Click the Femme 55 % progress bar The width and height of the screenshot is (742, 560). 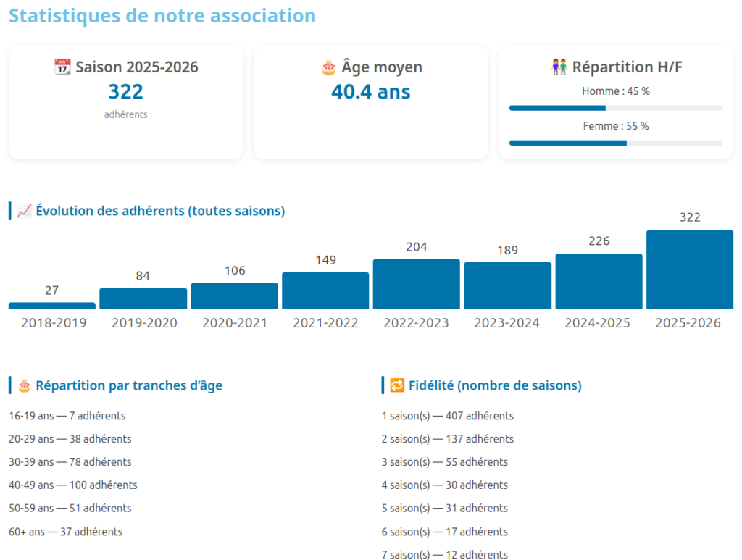615,143
